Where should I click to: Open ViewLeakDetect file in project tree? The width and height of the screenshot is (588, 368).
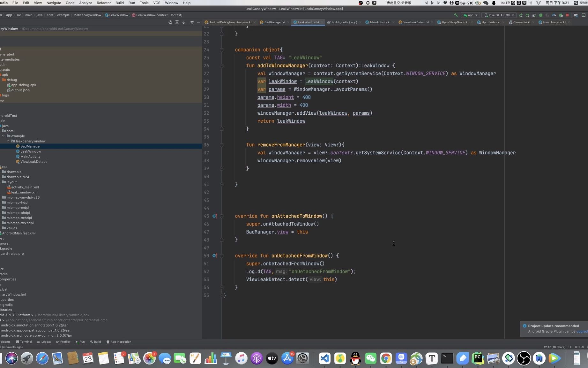[x=33, y=162]
